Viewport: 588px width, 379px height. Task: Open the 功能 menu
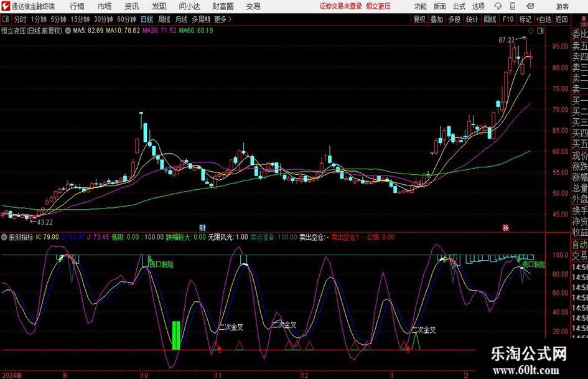[x=421, y=6]
